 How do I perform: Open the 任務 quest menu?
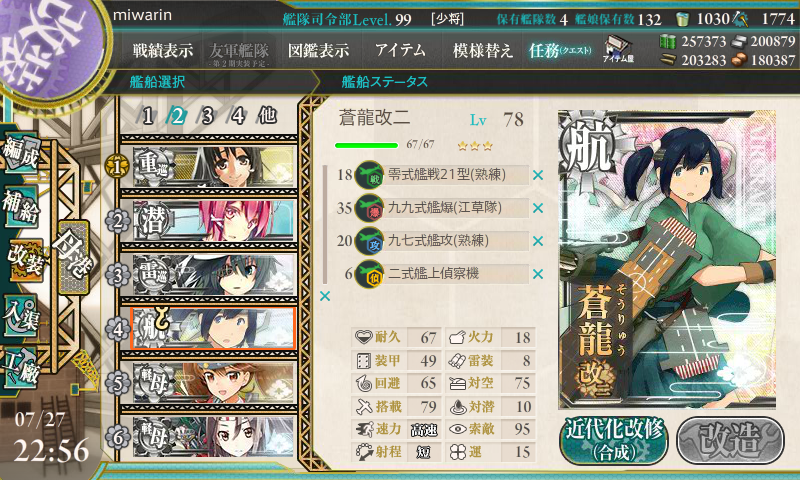[x=560, y=50]
